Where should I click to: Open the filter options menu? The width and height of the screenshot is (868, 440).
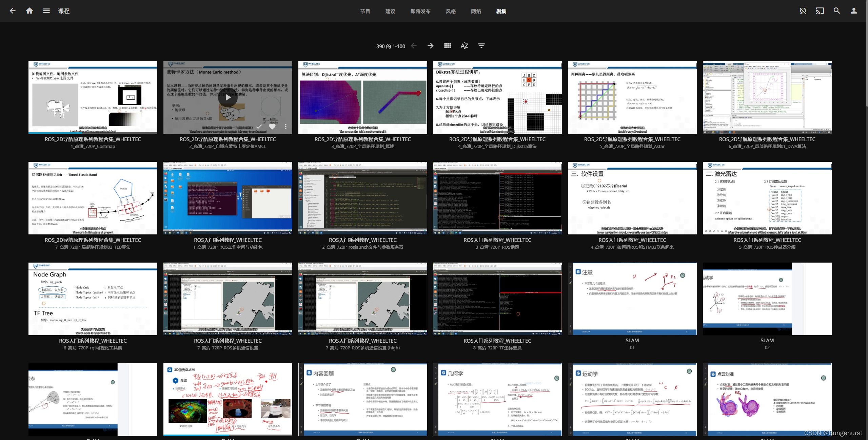[481, 46]
